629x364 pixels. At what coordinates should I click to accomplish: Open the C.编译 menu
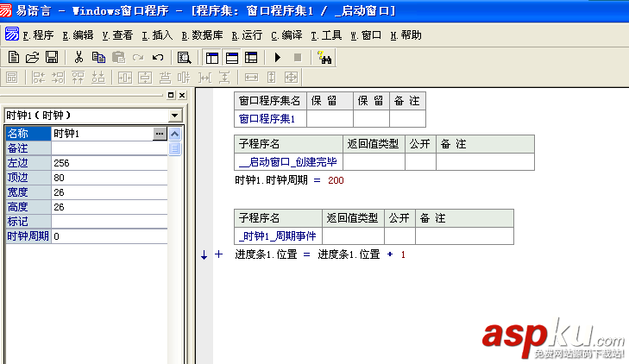(286, 35)
